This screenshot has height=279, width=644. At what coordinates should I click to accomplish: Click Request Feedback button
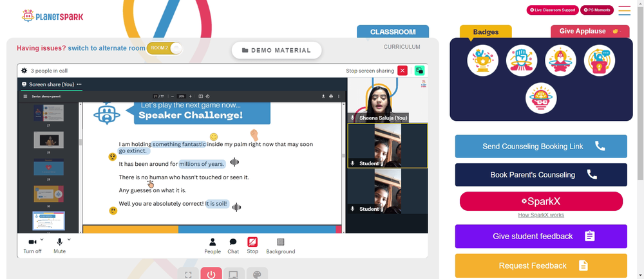[x=541, y=266]
